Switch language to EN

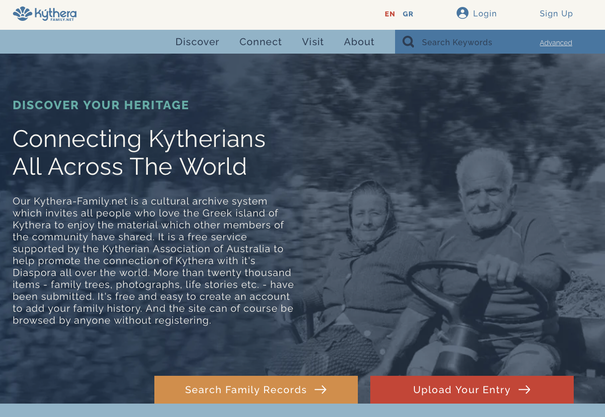pyautogui.click(x=390, y=14)
